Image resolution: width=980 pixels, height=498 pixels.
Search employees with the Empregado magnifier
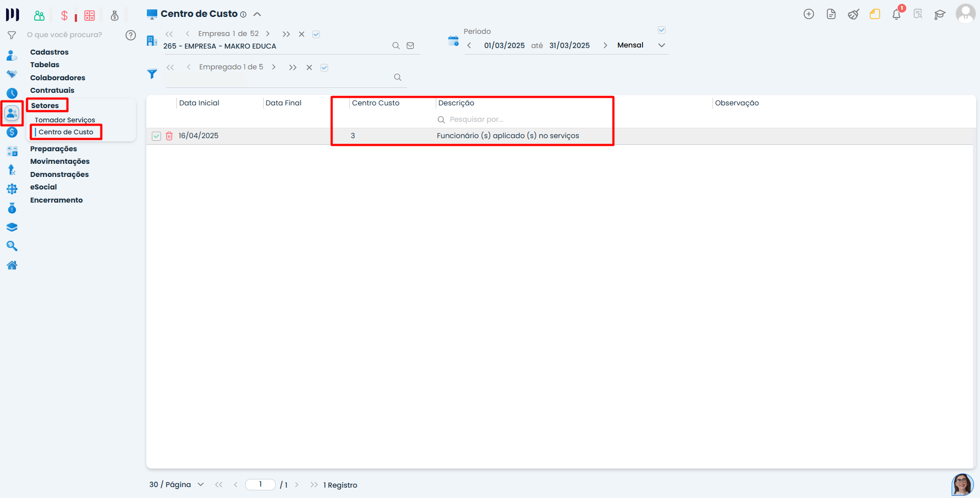[397, 78]
